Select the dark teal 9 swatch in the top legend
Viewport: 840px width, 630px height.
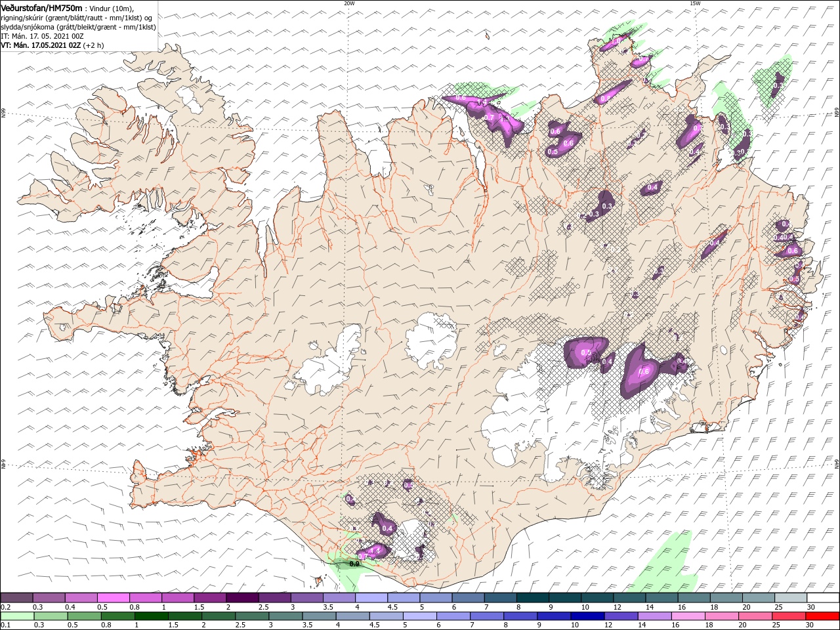565,598
